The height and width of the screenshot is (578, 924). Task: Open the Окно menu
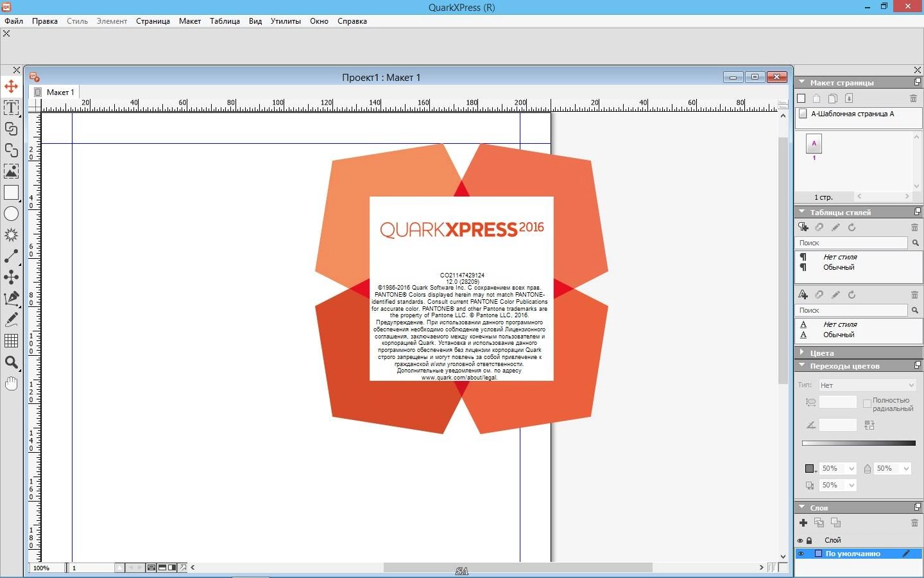point(319,21)
